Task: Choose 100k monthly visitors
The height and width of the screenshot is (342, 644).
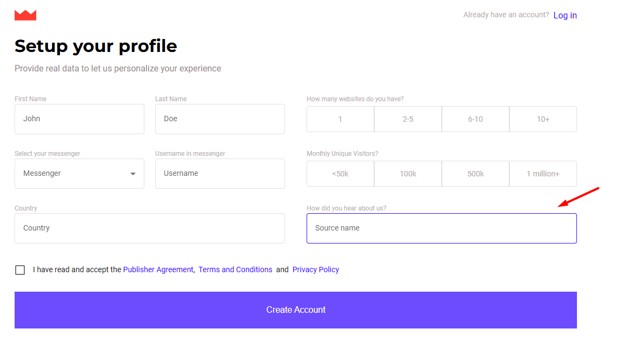Action: (408, 174)
